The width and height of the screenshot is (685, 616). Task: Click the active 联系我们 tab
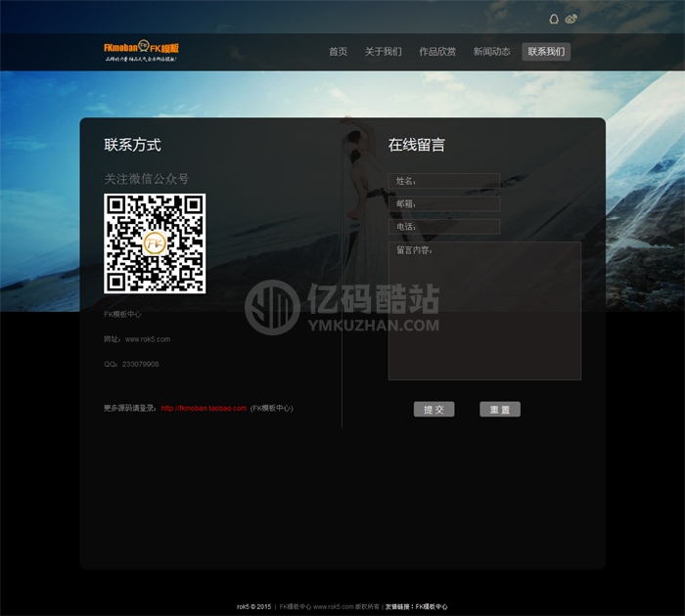click(546, 52)
